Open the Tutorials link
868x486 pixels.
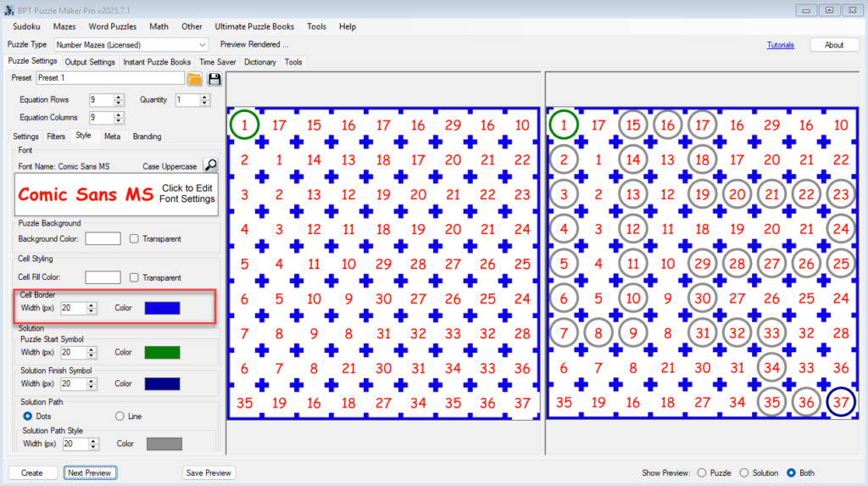780,45
